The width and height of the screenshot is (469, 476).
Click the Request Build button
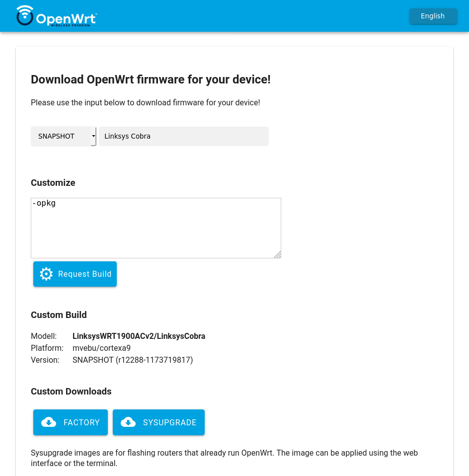click(x=75, y=274)
